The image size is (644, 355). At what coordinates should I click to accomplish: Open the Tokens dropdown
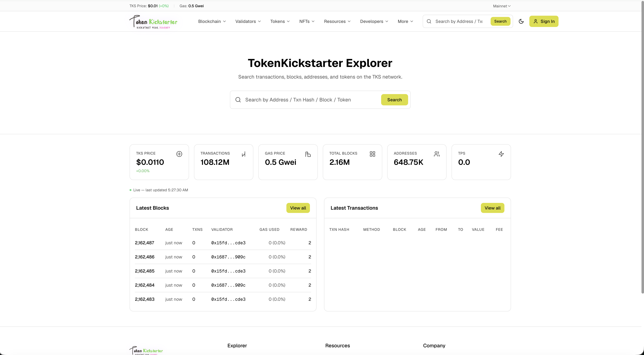280,21
